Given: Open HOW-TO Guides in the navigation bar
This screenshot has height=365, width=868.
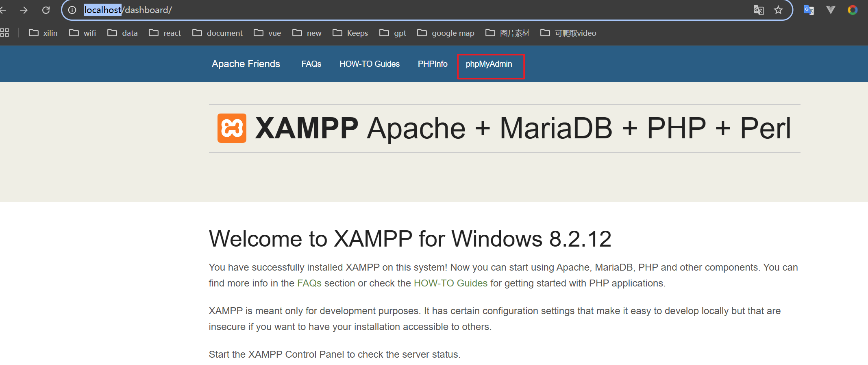Looking at the screenshot, I should (x=370, y=64).
